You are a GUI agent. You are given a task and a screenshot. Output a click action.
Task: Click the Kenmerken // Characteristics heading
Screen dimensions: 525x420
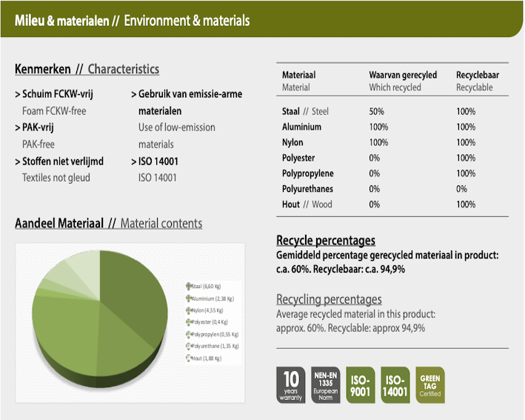[x=87, y=70]
